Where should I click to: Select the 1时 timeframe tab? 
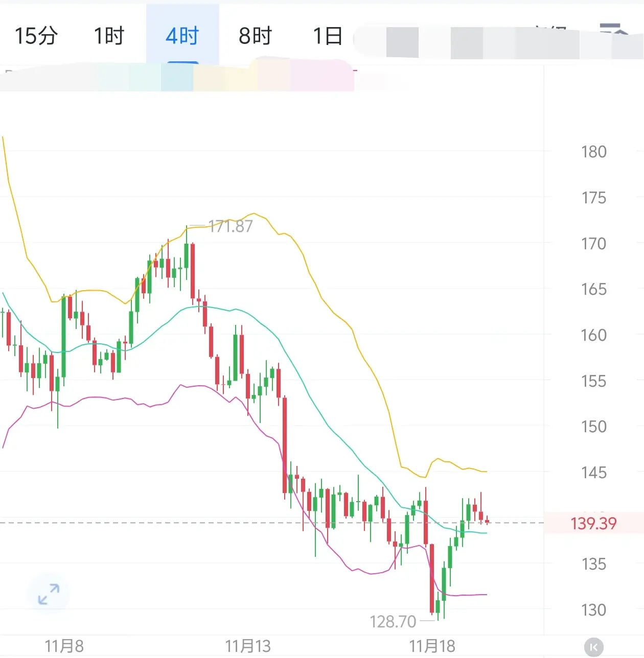109,36
